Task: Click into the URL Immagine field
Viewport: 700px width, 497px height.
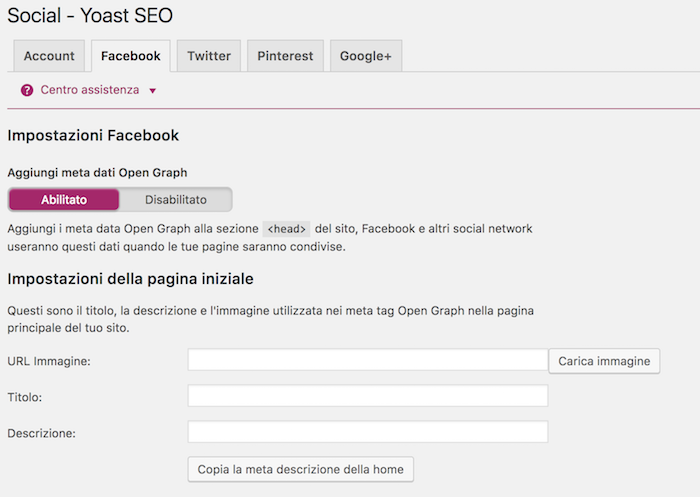Action: click(368, 360)
